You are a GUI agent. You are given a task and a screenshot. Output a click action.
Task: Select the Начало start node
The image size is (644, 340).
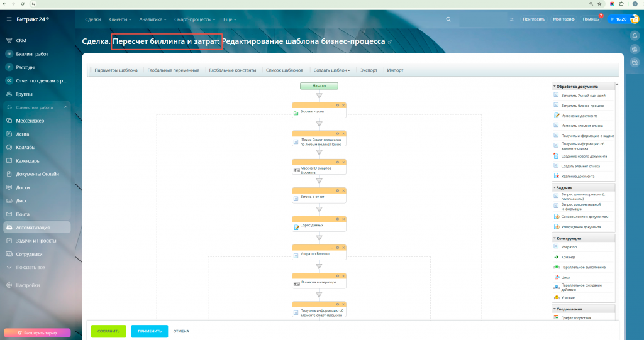click(319, 86)
